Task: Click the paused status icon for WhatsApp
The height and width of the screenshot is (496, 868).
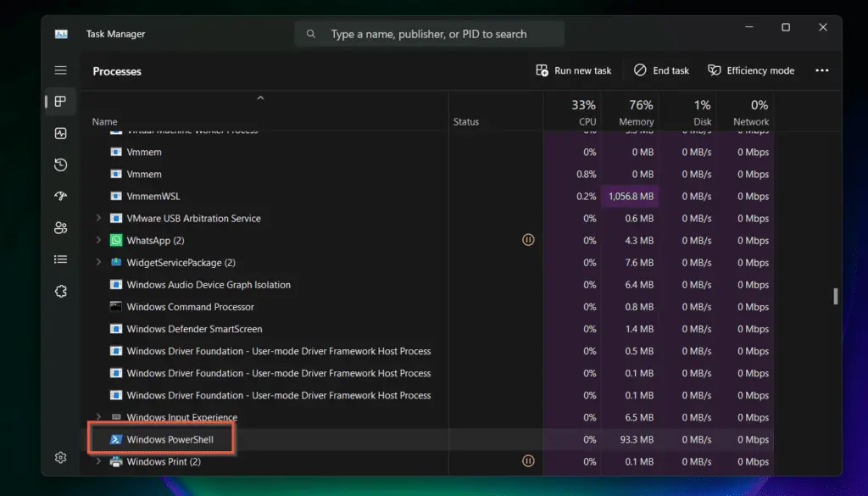Action: tap(528, 240)
